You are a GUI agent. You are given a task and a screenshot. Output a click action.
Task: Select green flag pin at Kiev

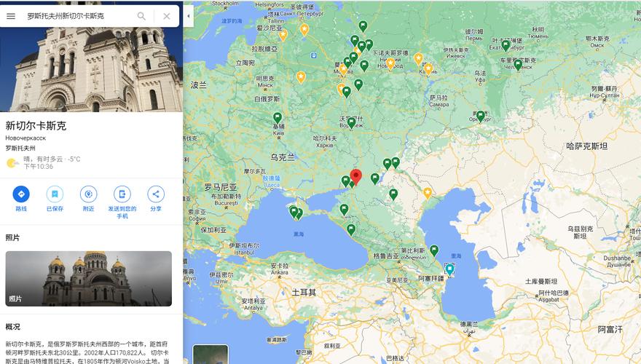[278, 118]
